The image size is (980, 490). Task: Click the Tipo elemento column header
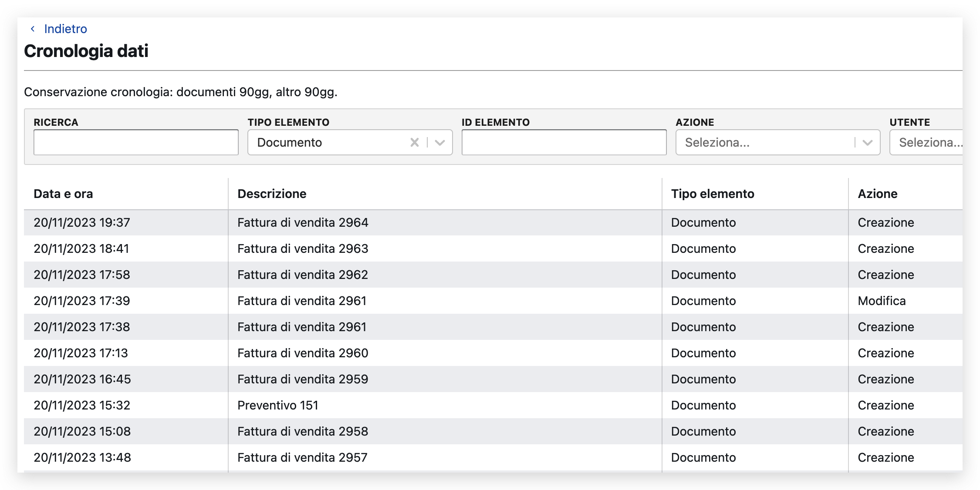coord(713,194)
